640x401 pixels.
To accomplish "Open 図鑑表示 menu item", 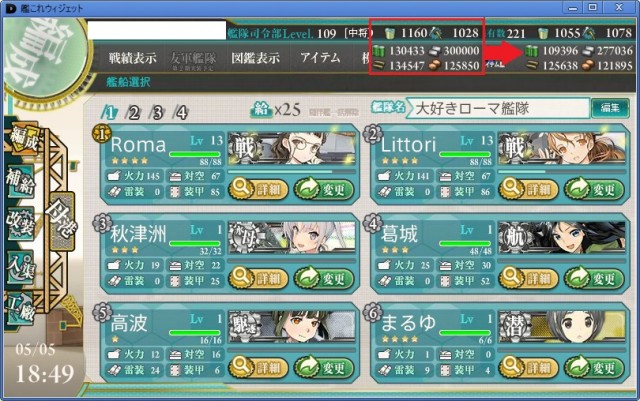I will (x=256, y=58).
